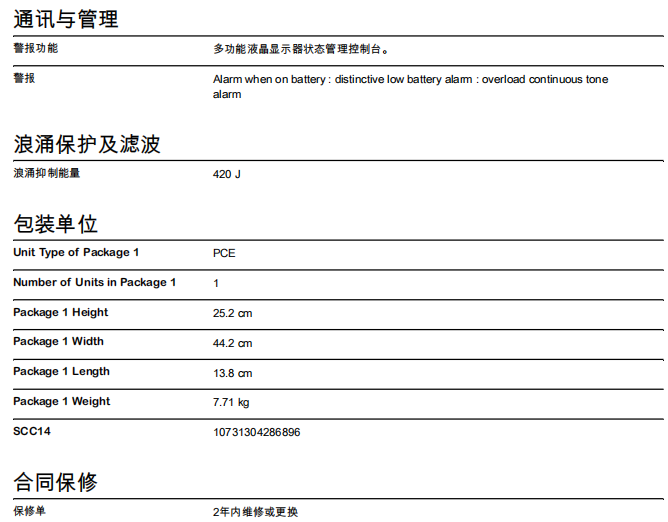Click the 25.2 cm height value
Image resolution: width=668 pixels, height=522 pixels.
[233, 313]
